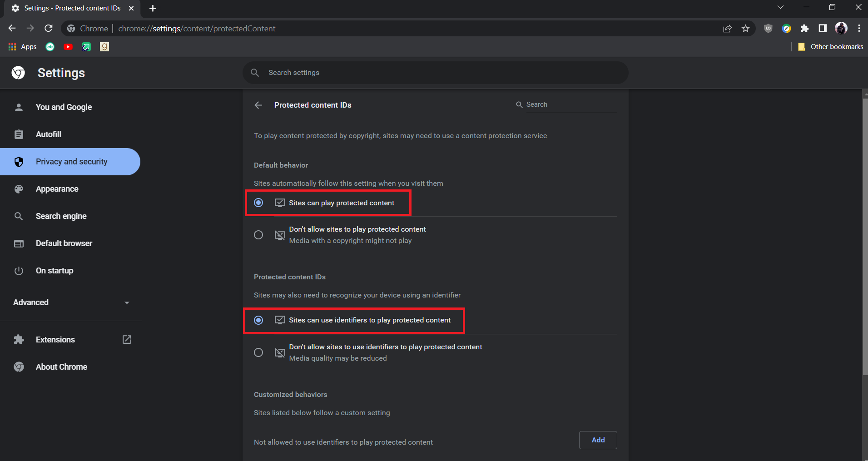Viewport: 868px width, 461px height.
Task: Select Don't allow sites to use identifiers
Action: tap(258, 352)
